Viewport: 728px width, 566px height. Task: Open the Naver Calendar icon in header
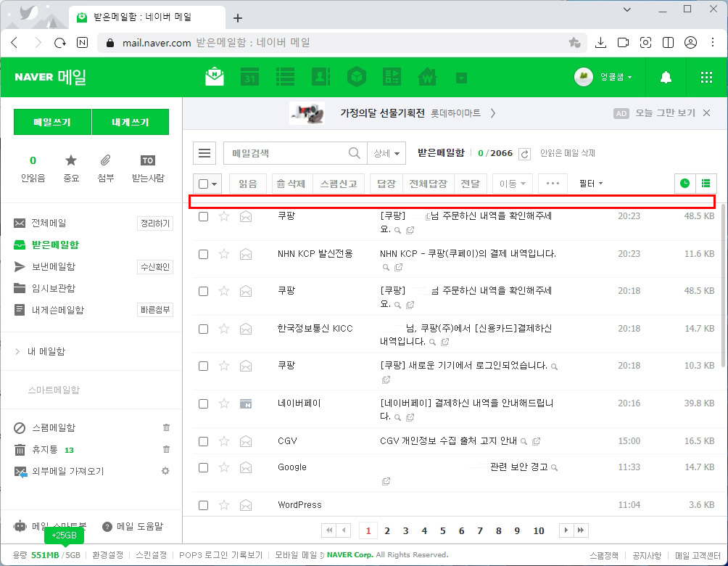(249, 76)
